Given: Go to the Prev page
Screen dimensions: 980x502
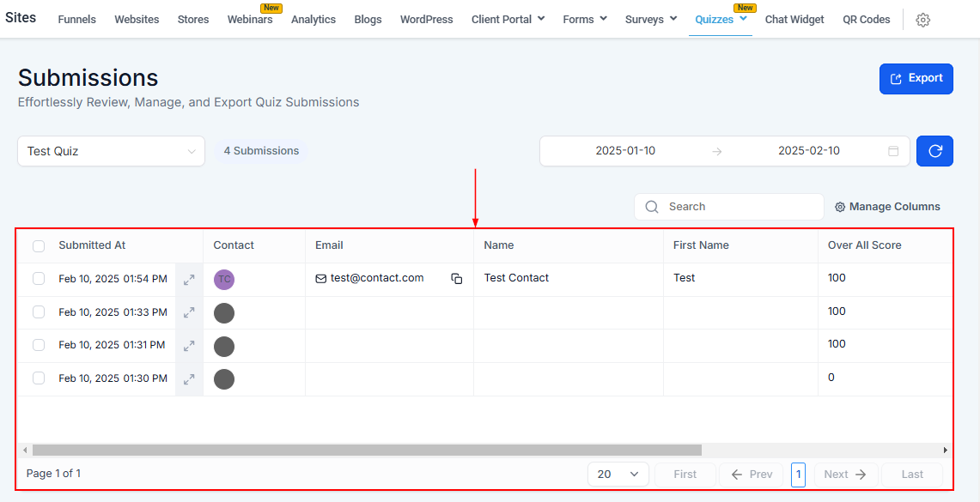Looking at the screenshot, I should click(752, 475).
